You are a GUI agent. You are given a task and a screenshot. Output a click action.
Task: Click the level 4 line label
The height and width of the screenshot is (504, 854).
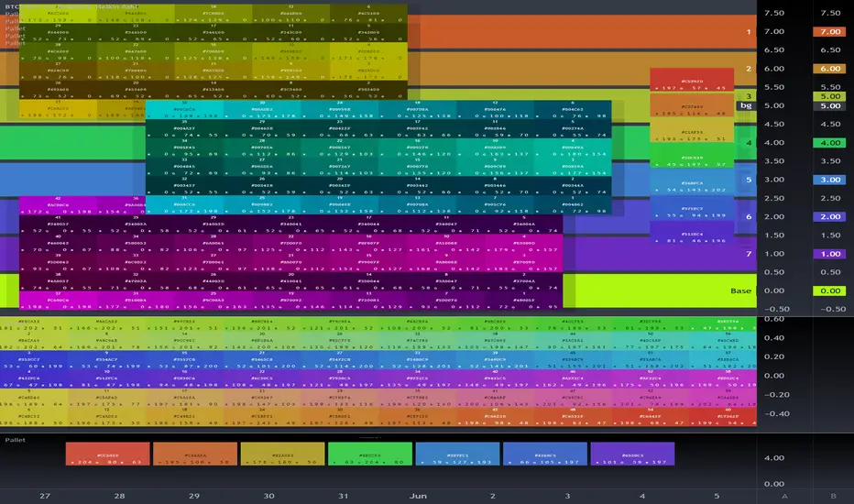[749, 143]
